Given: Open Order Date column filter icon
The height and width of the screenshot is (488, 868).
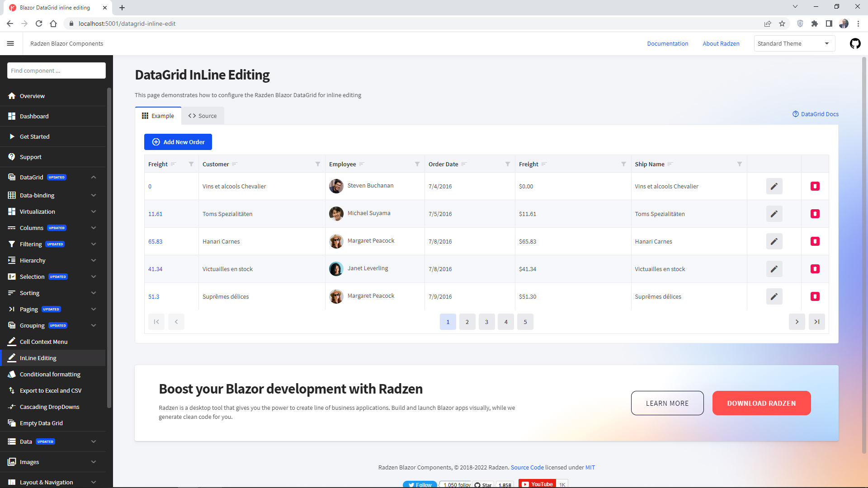Looking at the screenshot, I should 508,164.
